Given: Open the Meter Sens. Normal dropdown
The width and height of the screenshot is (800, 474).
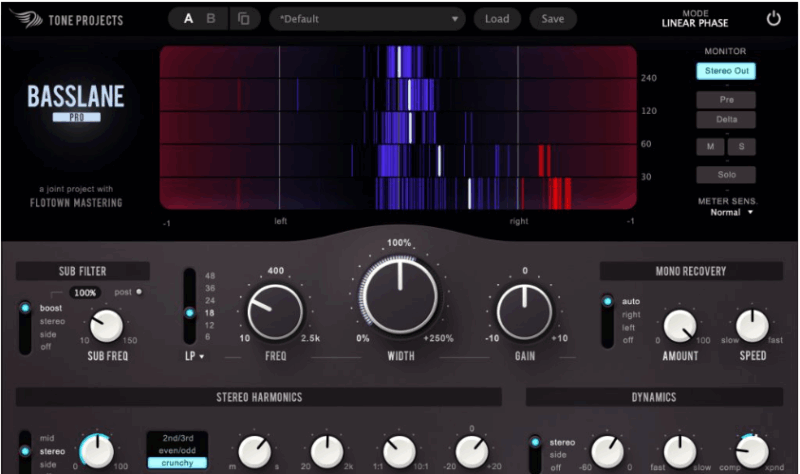Looking at the screenshot, I should 732,212.
